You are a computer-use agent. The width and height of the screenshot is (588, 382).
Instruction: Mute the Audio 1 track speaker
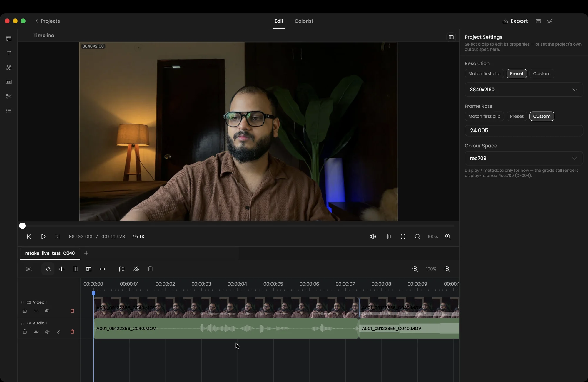tap(47, 332)
